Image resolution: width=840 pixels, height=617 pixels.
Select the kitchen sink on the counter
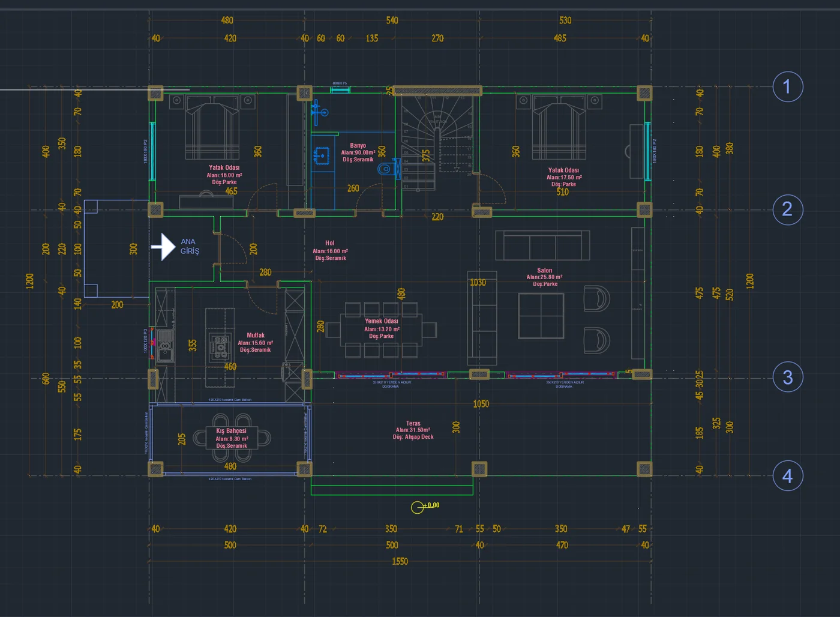tap(165, 346)
